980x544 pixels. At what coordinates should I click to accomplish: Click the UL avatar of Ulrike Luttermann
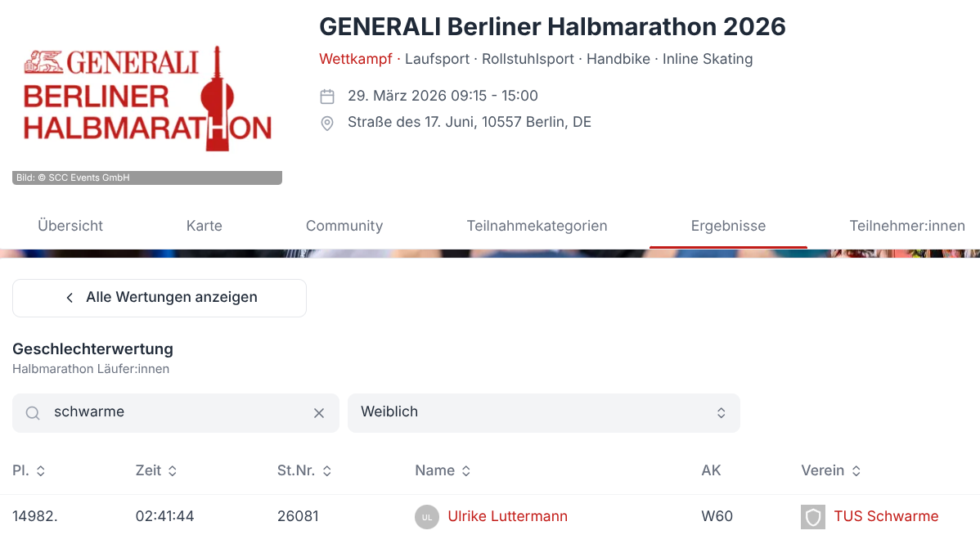coord(427,517)
